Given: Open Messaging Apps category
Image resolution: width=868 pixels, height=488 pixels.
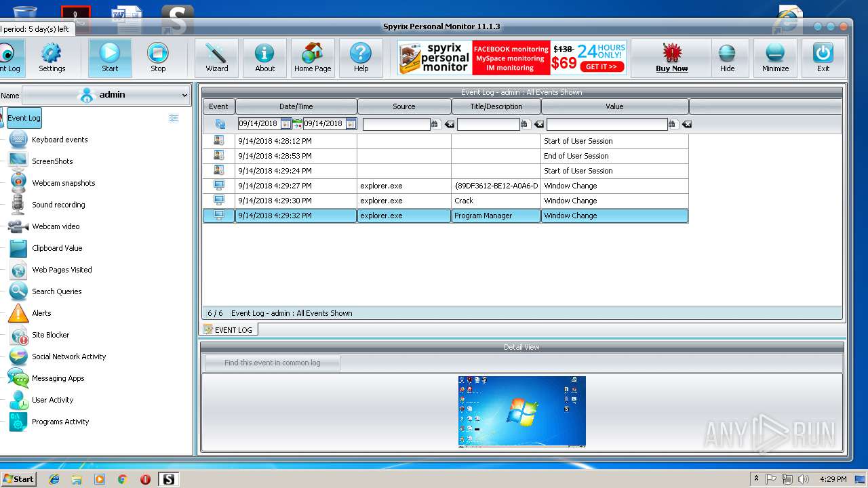Looking at the screenshot, I should [x=58, y=378].
